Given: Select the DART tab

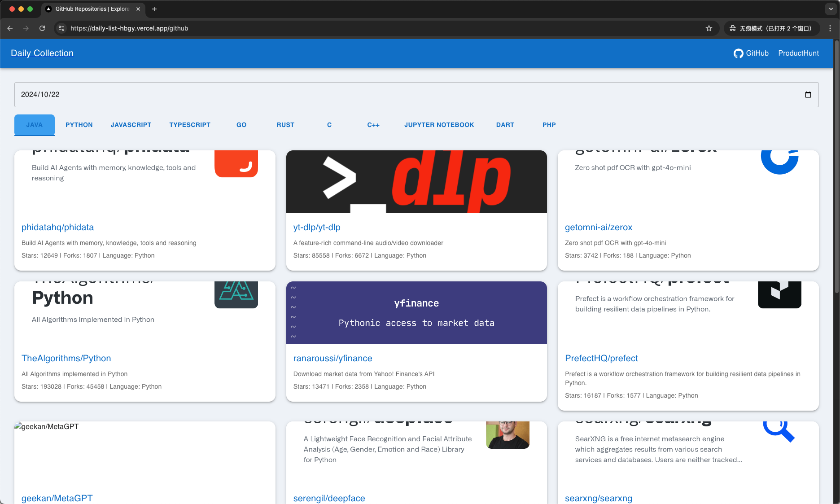Looking at the screenshot, I should 505,125.
